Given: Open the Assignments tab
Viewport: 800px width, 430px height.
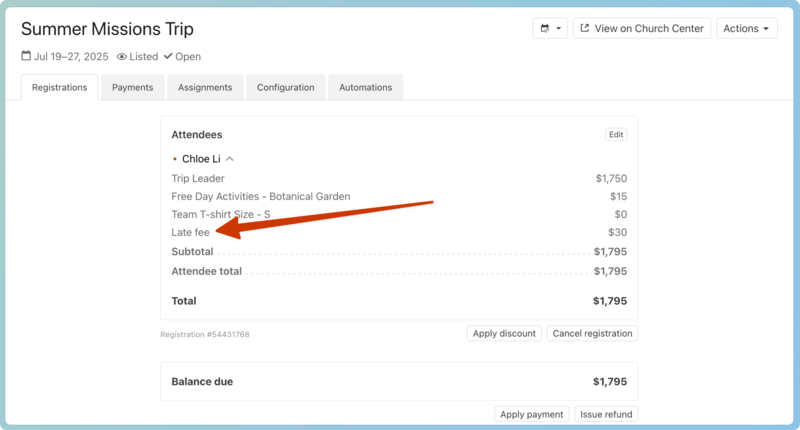Looking at the screenshot, I should point(205,87).
